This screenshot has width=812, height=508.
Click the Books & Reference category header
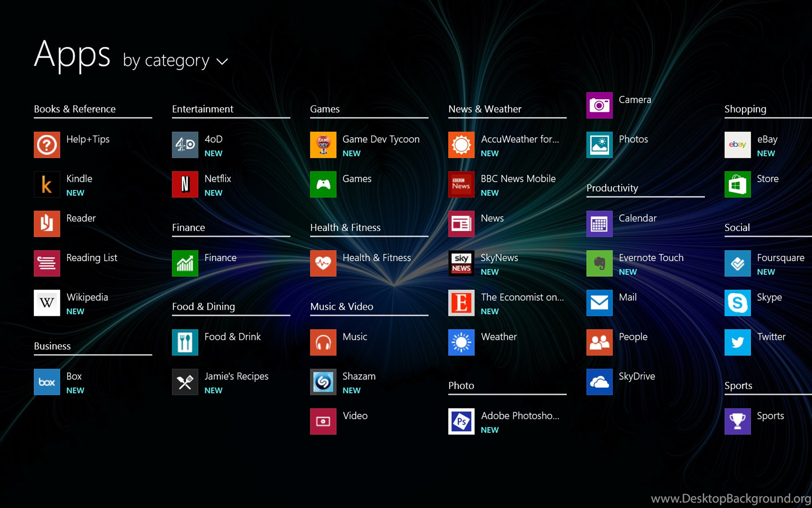(75, 109)
